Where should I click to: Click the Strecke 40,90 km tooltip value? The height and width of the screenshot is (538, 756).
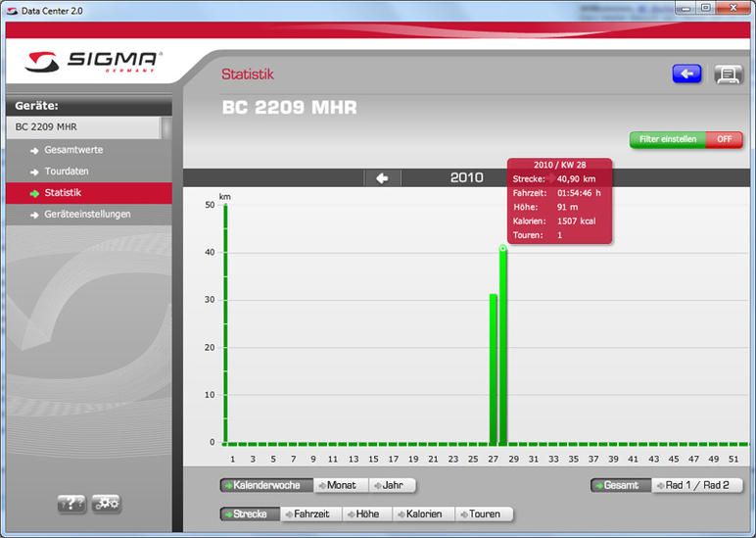(x=576, y=179)
